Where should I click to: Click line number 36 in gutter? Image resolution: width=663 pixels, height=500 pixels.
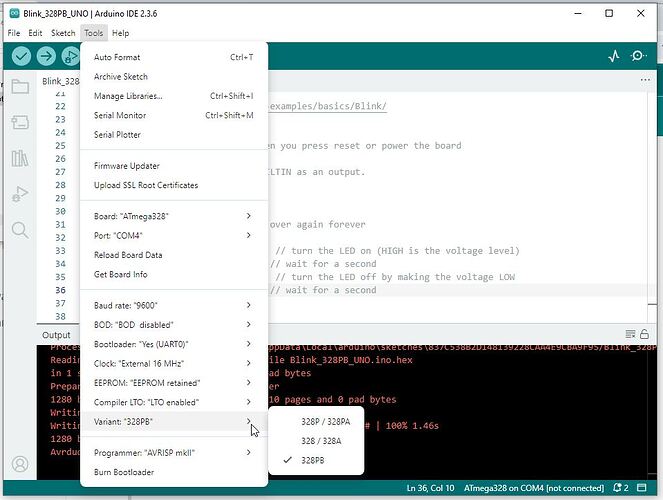pos(60,290)
